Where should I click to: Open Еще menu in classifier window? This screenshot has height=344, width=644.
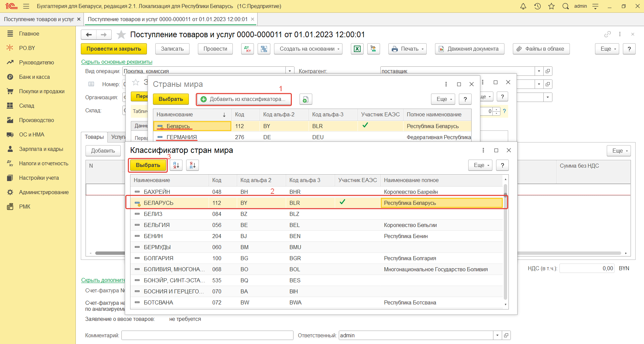click(480, 165)
